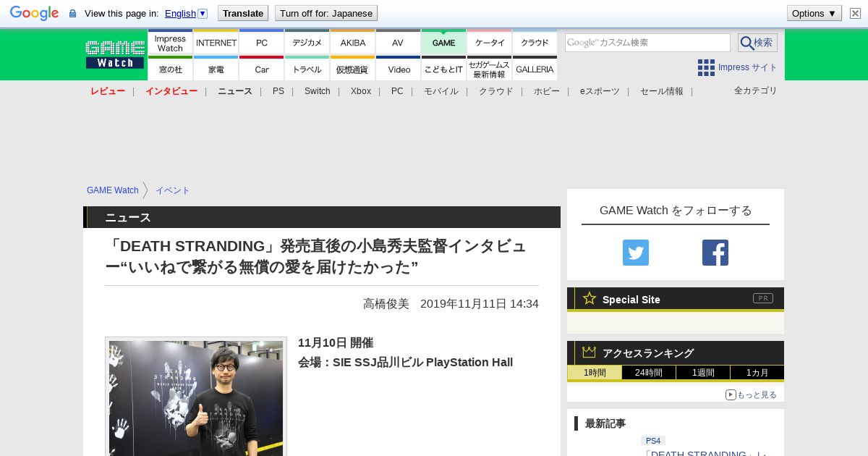Open the トラベル Watch tab

pyautogui.click(x=307, y=69)
